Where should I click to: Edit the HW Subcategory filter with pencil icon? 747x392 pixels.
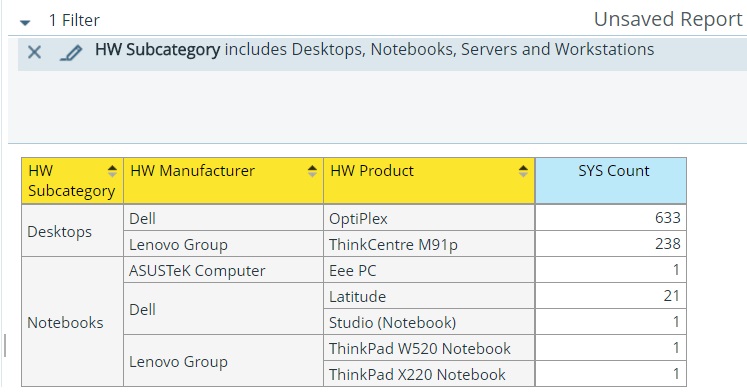(x=71, y=52)
